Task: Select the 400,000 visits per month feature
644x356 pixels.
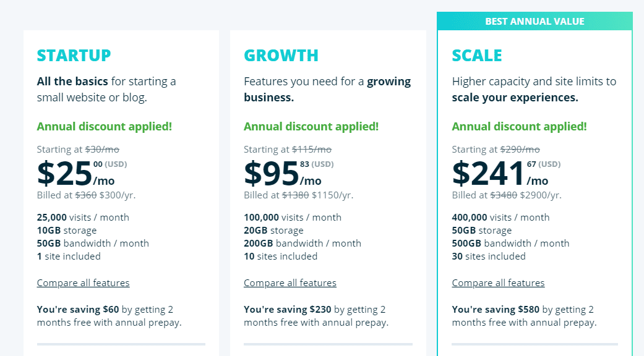Action: (x=501, y=217)
